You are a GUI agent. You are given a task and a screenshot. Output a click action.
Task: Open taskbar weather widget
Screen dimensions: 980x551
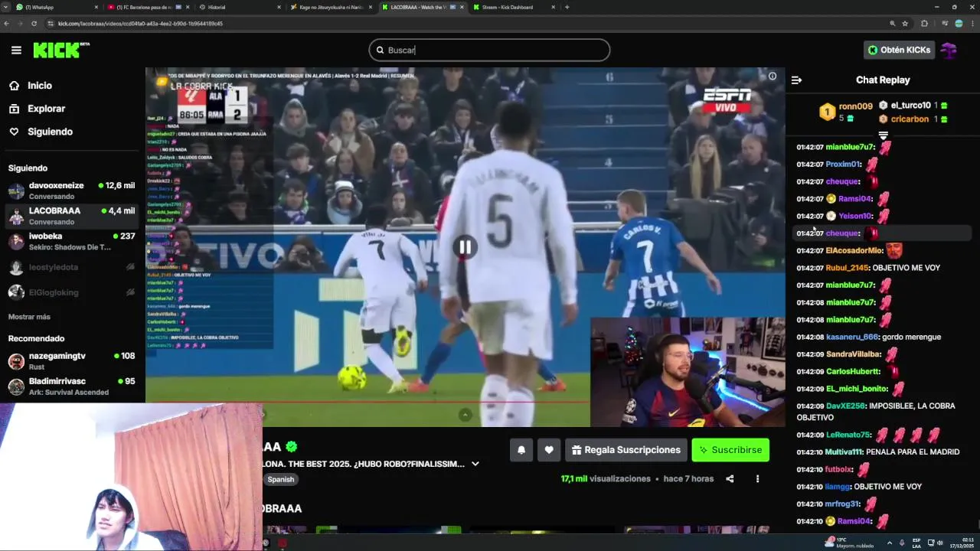tap(851, 543)
